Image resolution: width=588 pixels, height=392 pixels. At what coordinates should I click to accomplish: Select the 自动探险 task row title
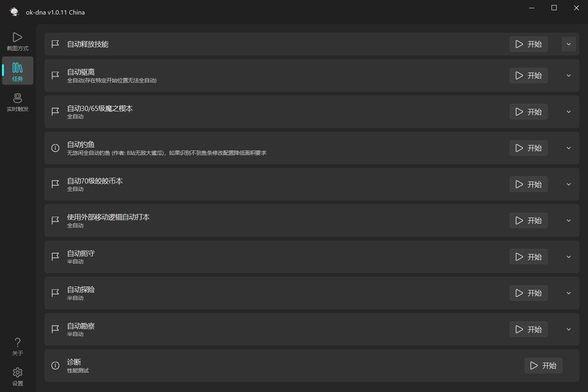[x=81, y=290]
